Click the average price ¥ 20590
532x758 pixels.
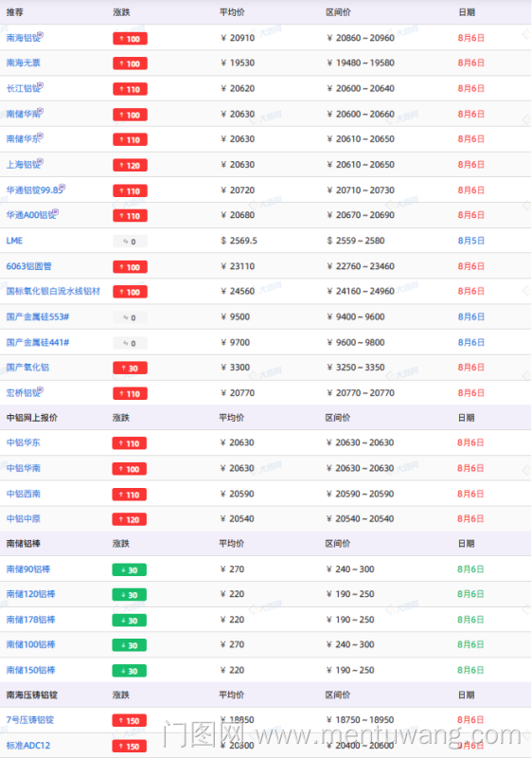(237, 494)
